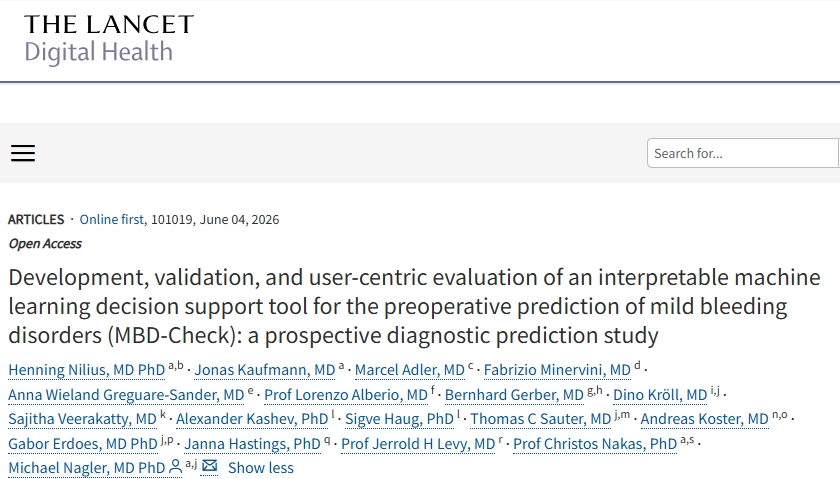Collapse author list with Show less
840x479 pixels.
[x=261, y=468]
